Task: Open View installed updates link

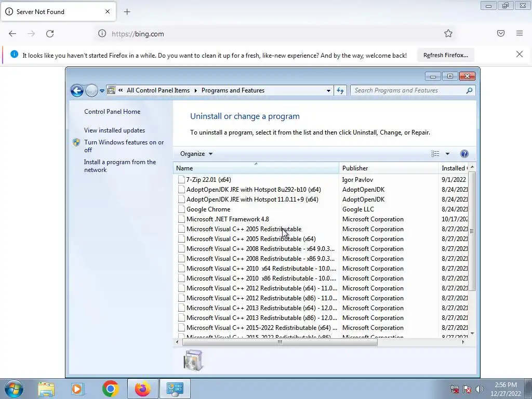Action: click(x=115, y=130)
